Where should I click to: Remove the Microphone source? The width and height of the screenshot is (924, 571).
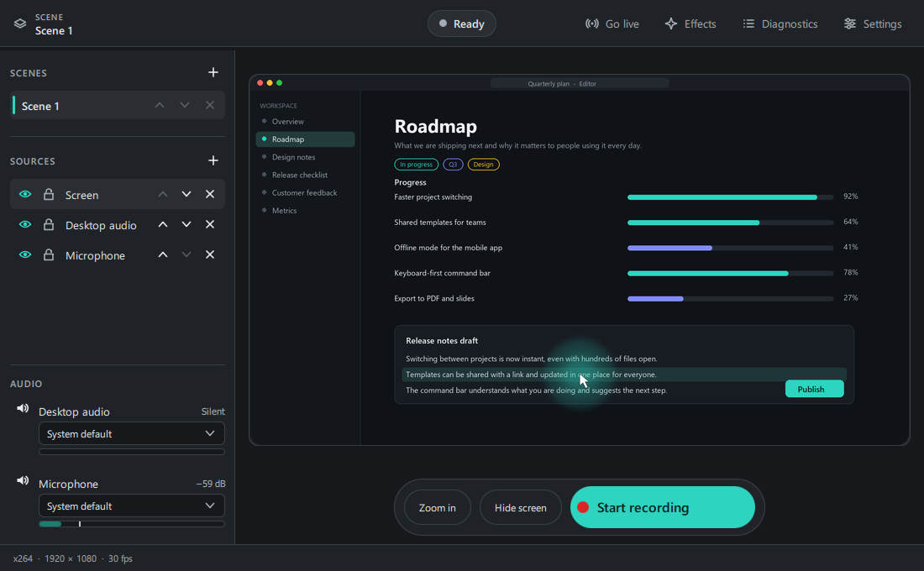(x=210, y=254)
